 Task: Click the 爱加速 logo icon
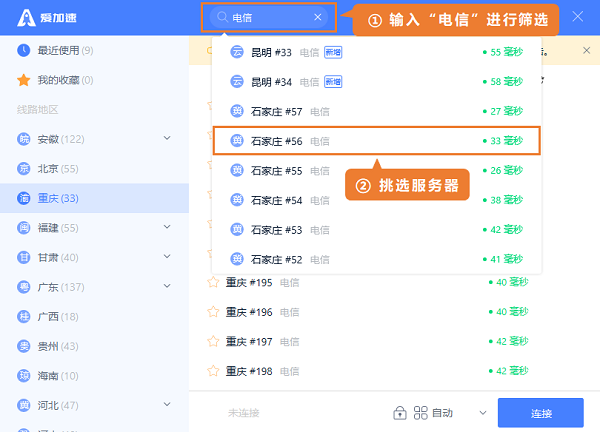pos(26,18)
